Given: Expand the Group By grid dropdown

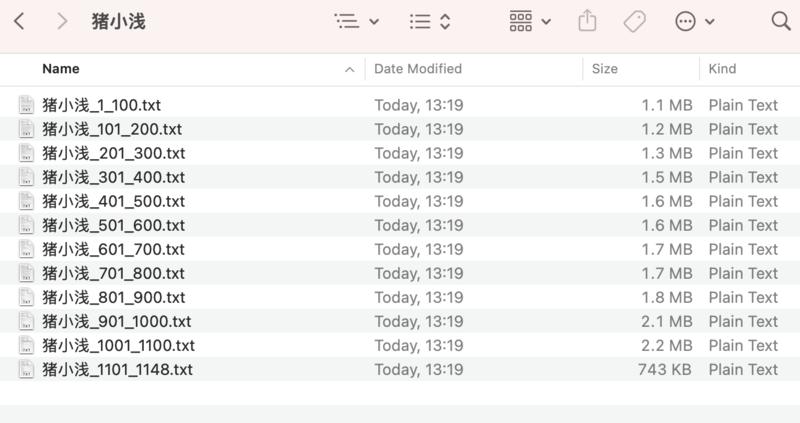Looking at the screenshot, I should [530, 21].
